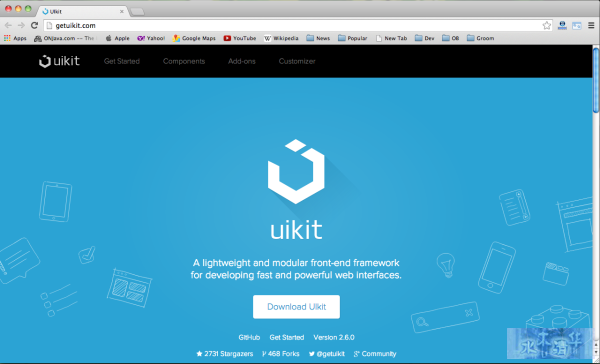600x364 pixels.
Task: Click the Version 2.6.0 link
Action: pyautogui.click(x=334, y=338)
